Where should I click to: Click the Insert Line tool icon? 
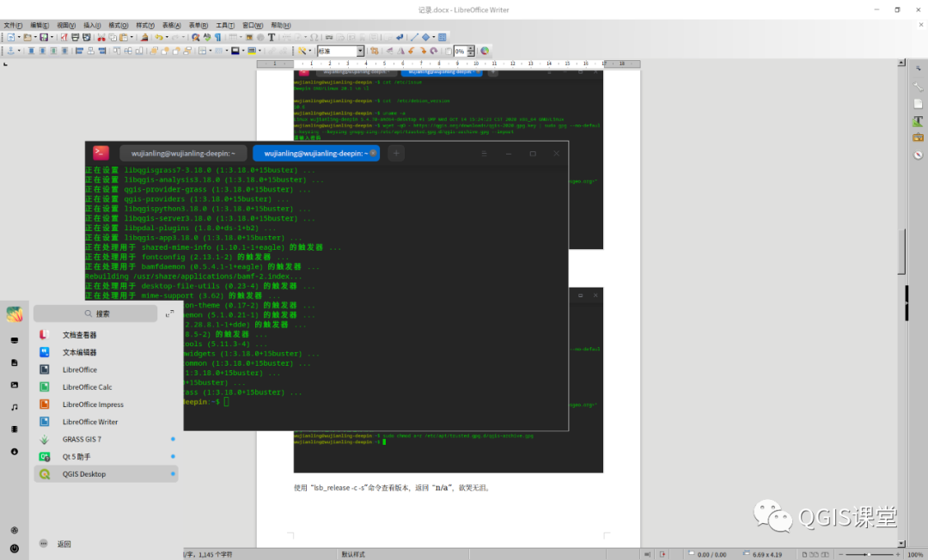(414, 37)
